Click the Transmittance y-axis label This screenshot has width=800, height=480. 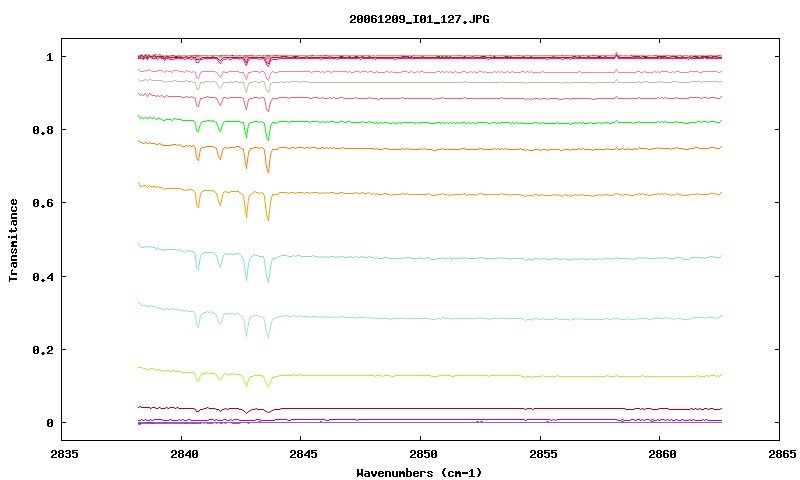[x=13, y=240]
